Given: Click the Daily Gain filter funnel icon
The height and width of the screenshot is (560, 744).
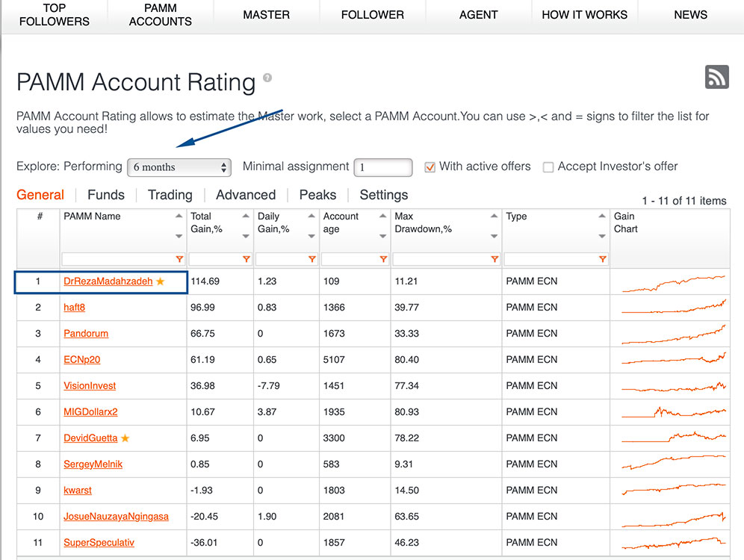Looking at the screenshot, I should tap(311, 259).
